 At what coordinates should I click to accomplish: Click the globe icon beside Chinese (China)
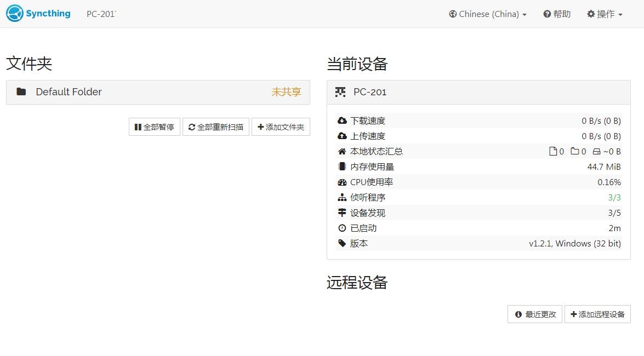click(x=453, y=14)
